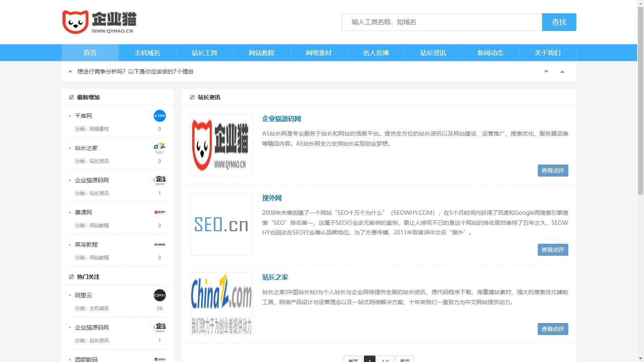Click 分类：网络素材 under 千库网
This screenshot has width=644, height=362.
click(x=92, y=129)
